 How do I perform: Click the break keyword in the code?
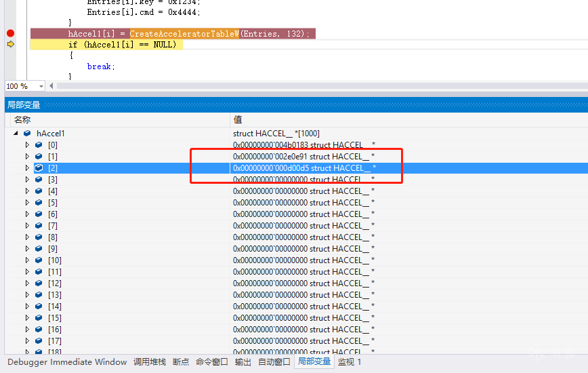point(99,66)
